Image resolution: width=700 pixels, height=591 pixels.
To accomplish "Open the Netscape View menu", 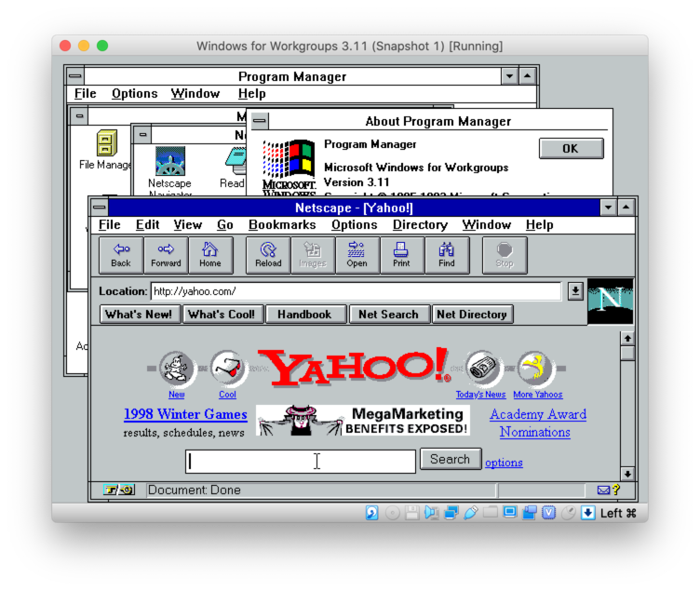I will [x=187, y=225].
